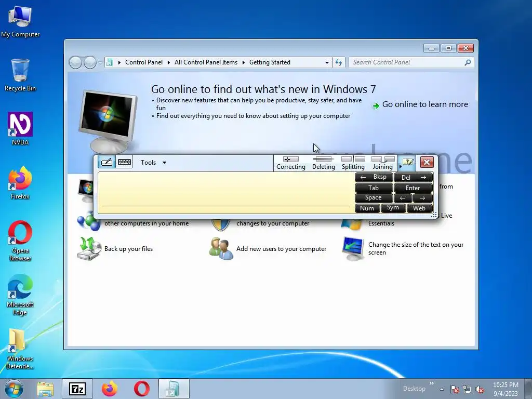Open Opera from taskbar

pyautogui.click(x=141, y=389)
